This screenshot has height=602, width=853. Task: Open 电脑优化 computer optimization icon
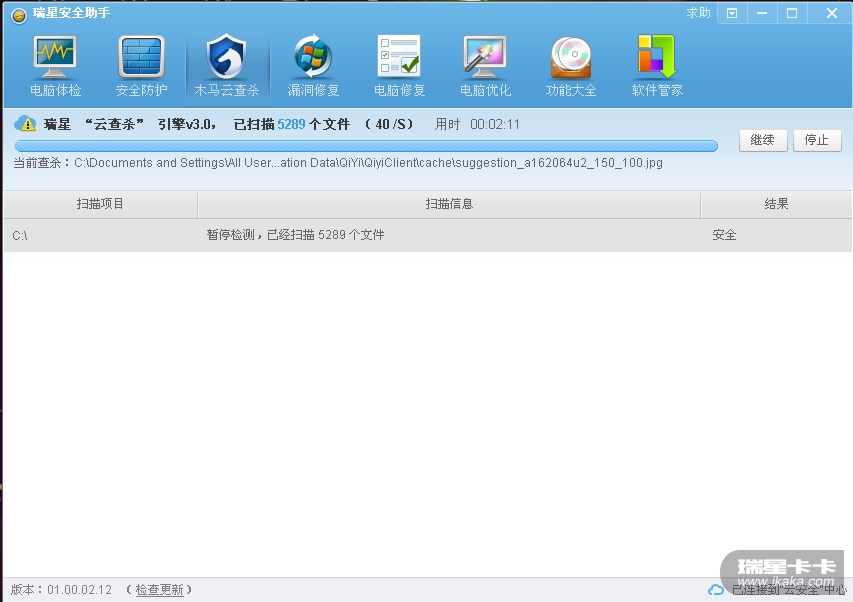[485, 66]
